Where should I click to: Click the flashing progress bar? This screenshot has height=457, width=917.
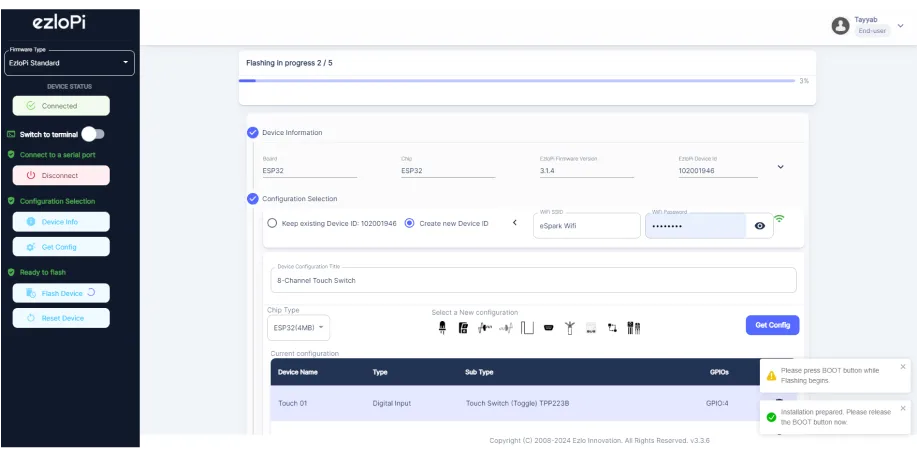click(x=517, y=81)
